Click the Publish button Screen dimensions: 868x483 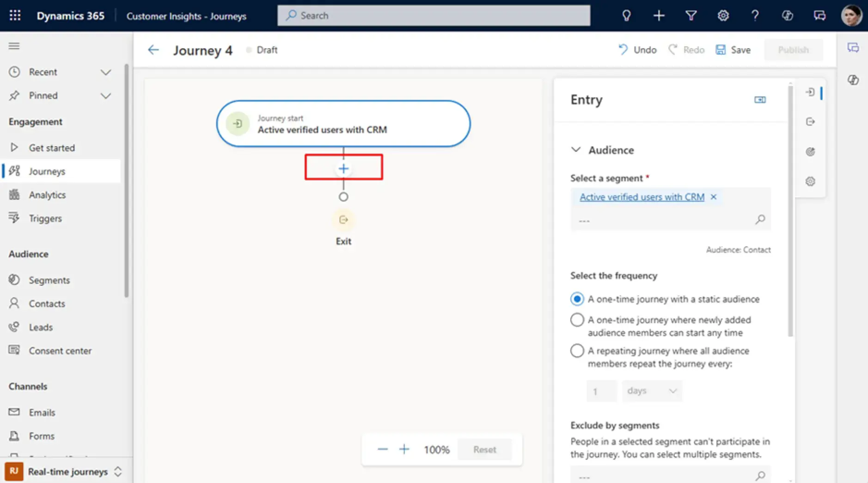(793, 50)
